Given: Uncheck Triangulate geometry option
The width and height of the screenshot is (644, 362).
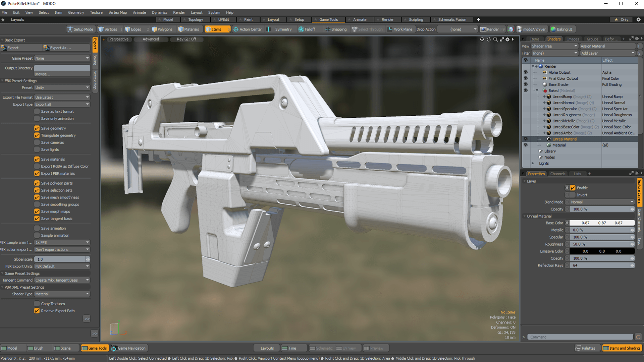Looking at the screenshot, I should click(x=37, y=135).
